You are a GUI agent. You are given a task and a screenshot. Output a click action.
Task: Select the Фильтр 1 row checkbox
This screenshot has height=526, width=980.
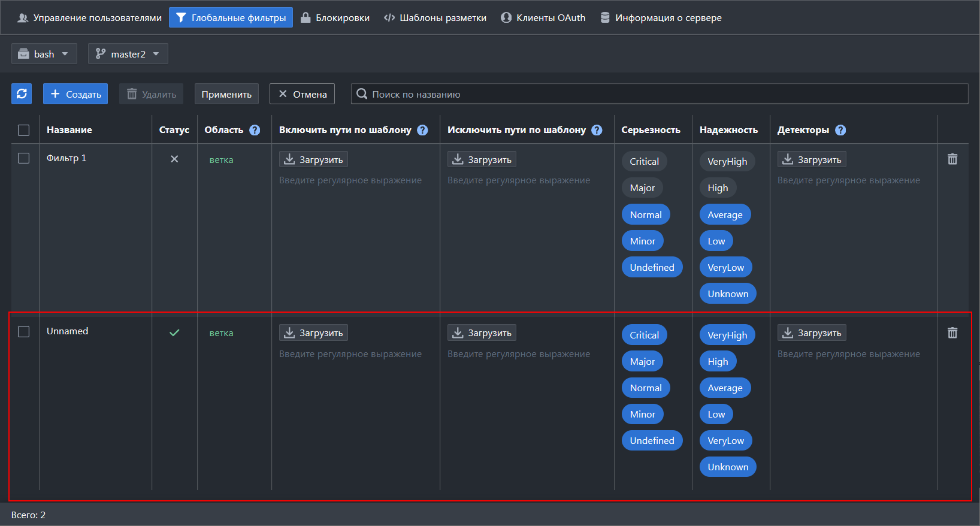(24, 158)
